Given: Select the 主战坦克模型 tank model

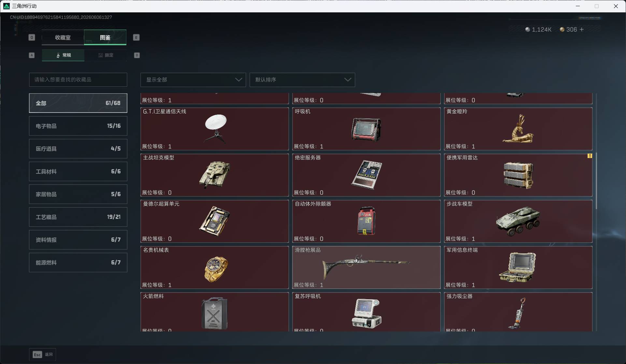Looking at the screenshot, I should click(x=215, y=175).
